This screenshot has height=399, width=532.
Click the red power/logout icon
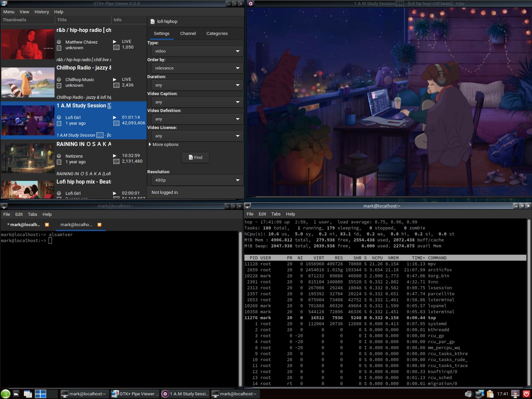(x=526, y=394)
